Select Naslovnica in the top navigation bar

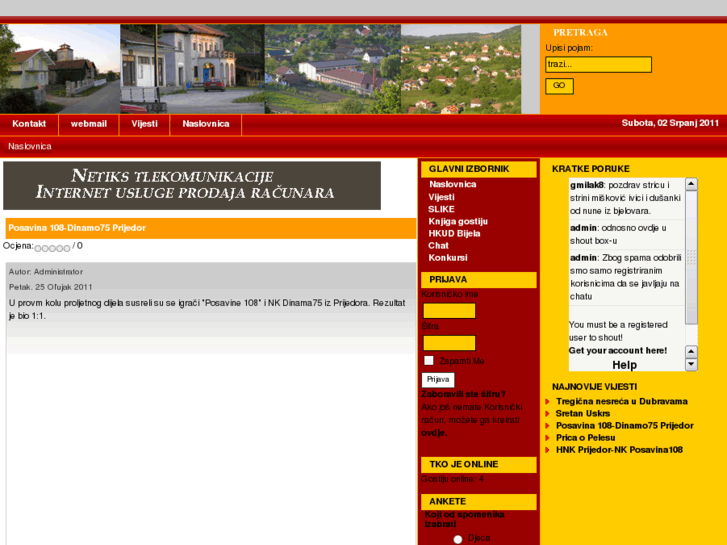click(x=206, y=124)
